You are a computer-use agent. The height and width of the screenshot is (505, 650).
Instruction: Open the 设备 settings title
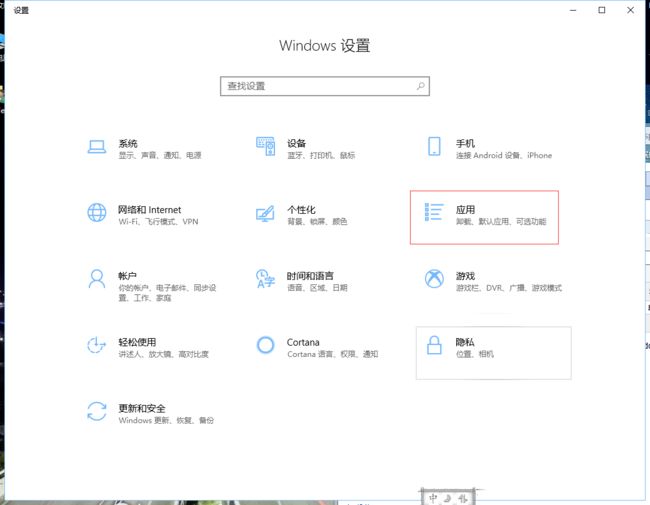pos(296,143)
